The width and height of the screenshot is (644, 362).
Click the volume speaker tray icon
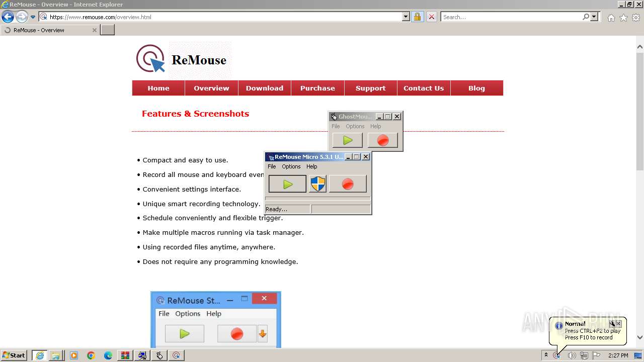[572, 355]
